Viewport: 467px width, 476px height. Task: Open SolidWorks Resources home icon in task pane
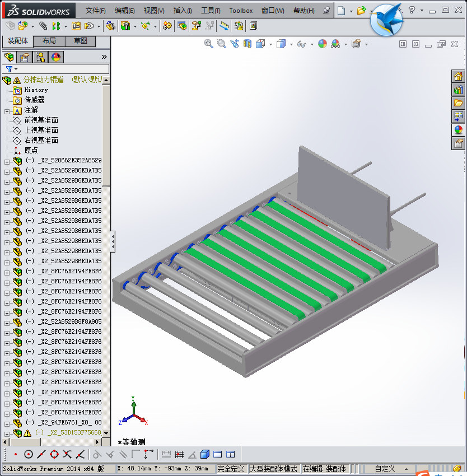[x=458, y=76]
